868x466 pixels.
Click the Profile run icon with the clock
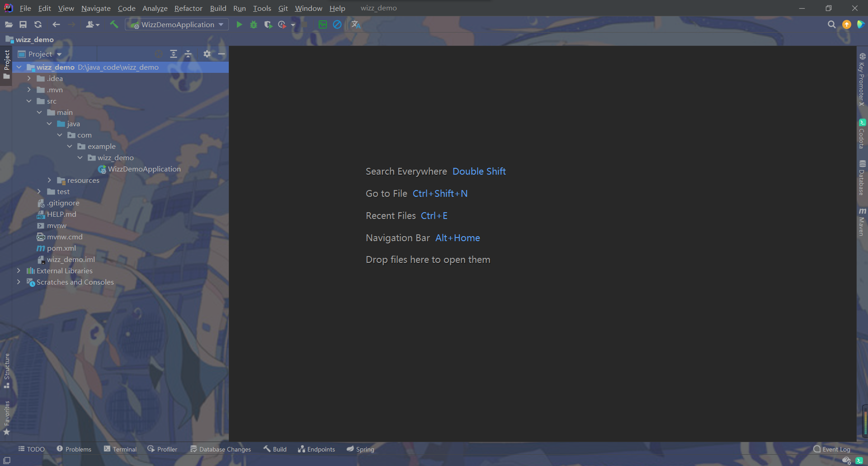click(x=282, y=24)
